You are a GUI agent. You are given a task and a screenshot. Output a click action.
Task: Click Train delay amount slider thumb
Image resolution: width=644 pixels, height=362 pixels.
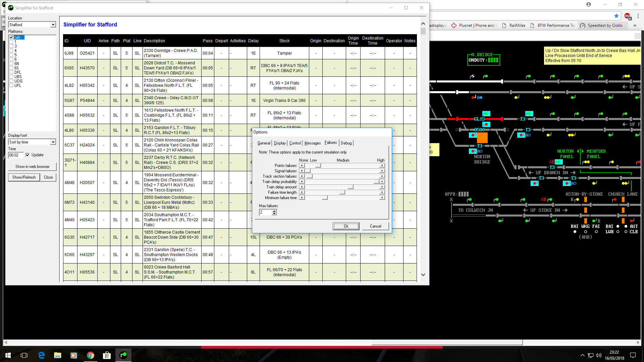click(x=351, y=187)
